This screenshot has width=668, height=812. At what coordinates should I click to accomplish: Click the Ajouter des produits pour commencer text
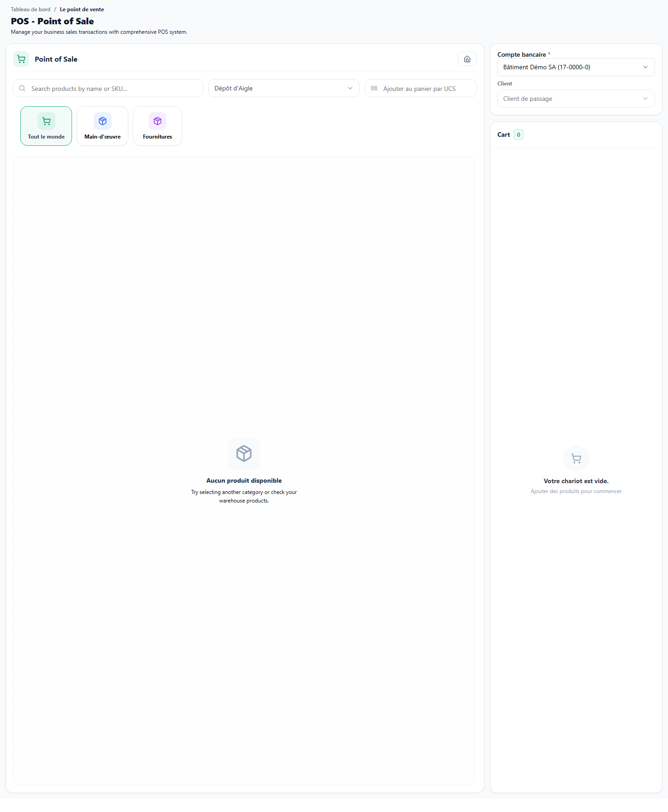576,491
